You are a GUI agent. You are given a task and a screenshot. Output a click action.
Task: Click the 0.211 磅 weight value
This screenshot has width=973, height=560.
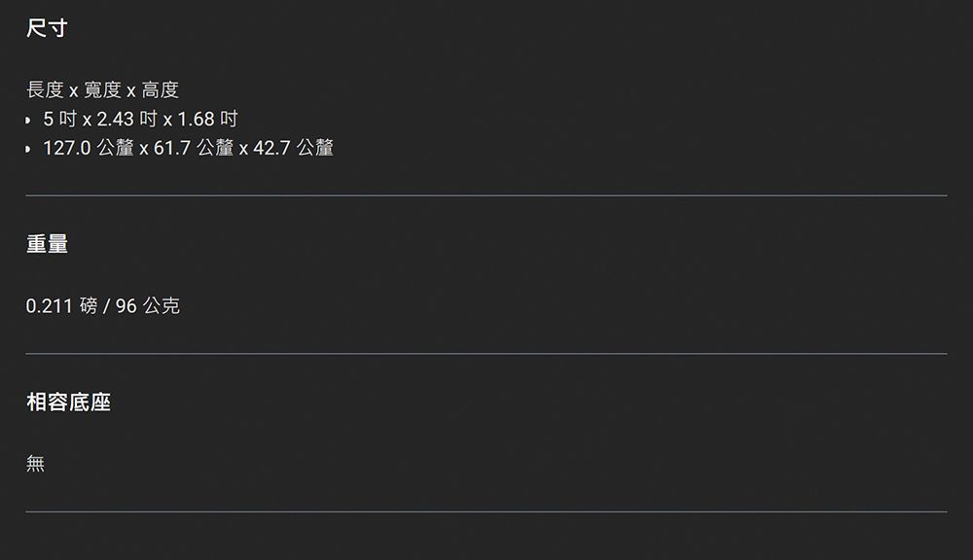(61, 305)
